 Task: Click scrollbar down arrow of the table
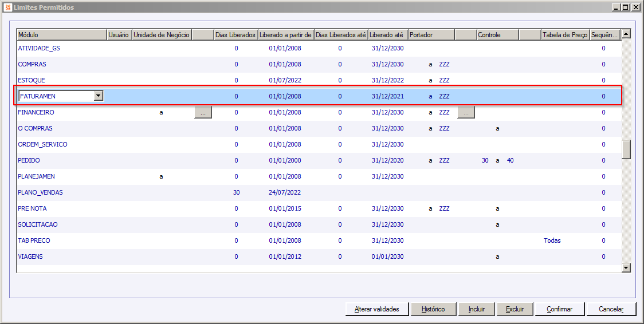626,268
